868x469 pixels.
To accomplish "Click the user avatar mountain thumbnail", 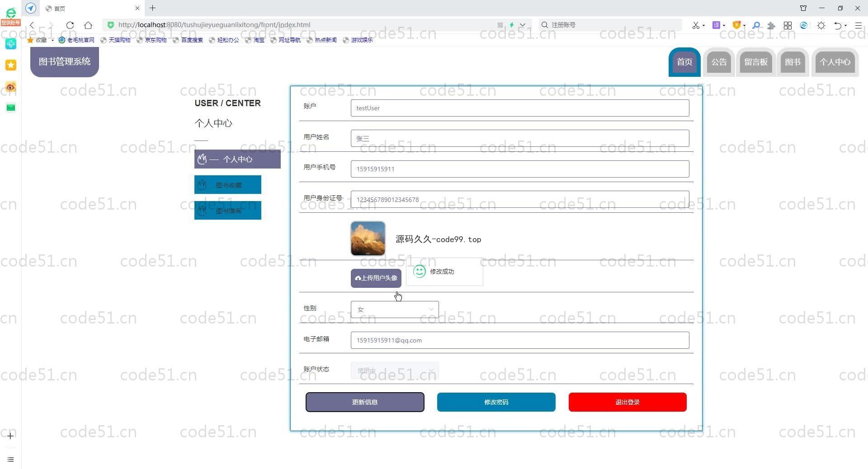I will (x=368, y=239).
